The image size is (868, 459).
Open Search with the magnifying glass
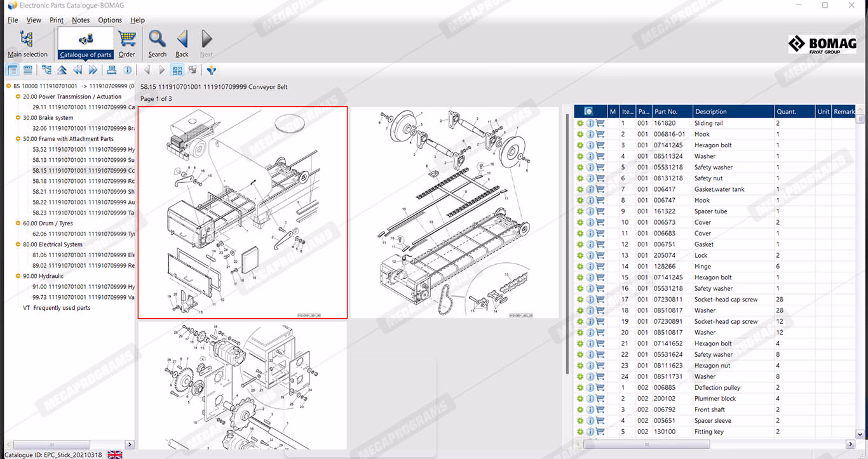tap(157, 43)
